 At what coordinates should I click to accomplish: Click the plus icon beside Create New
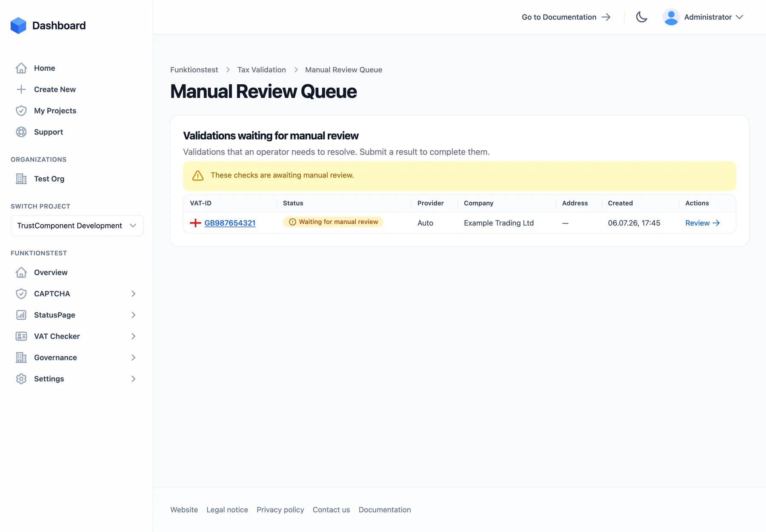tap(21, 89)
